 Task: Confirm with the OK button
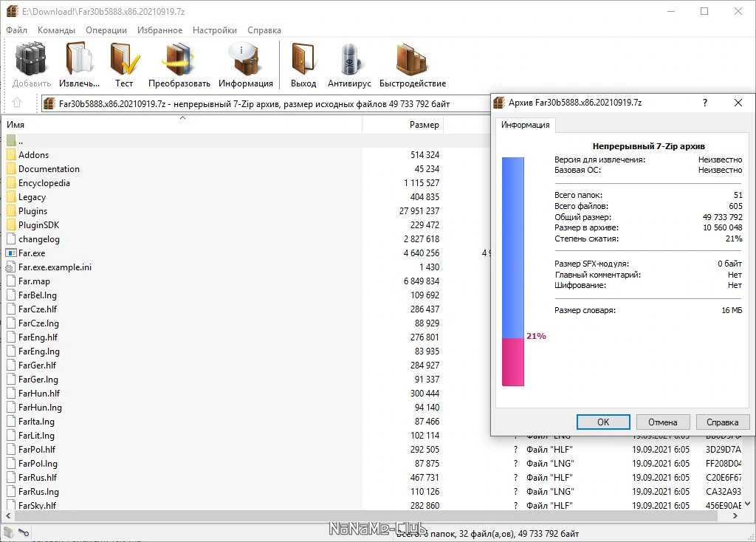[603, 422]
